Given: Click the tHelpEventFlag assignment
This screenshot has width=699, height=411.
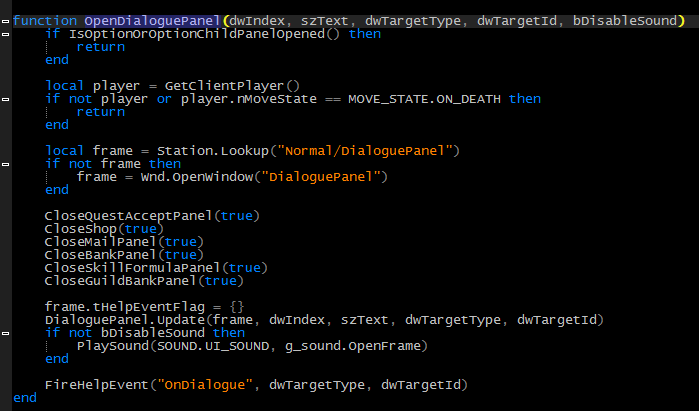Looking at the screenshot, I should tap(144, 307).
